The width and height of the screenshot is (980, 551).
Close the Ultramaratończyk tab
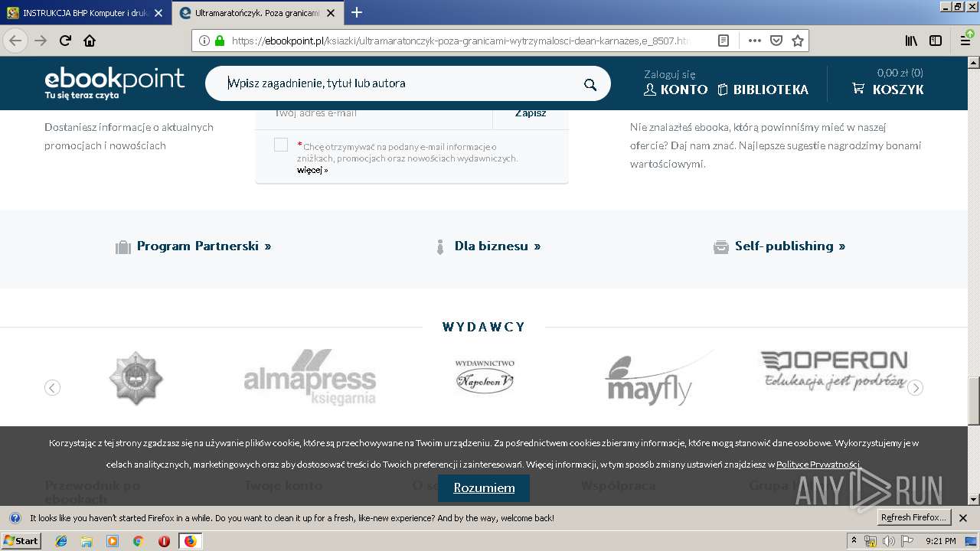[x=332, y=13]
